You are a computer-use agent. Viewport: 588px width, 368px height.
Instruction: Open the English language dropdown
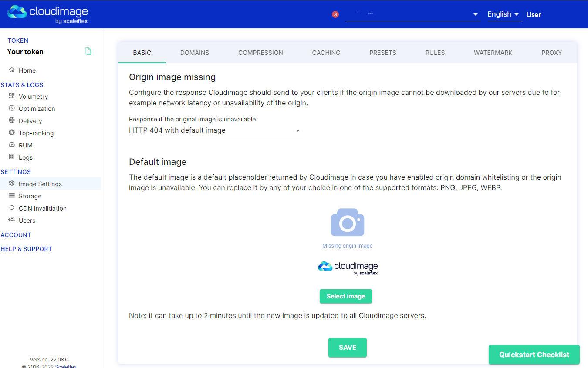pyautogui.click(x=504, y=14)
